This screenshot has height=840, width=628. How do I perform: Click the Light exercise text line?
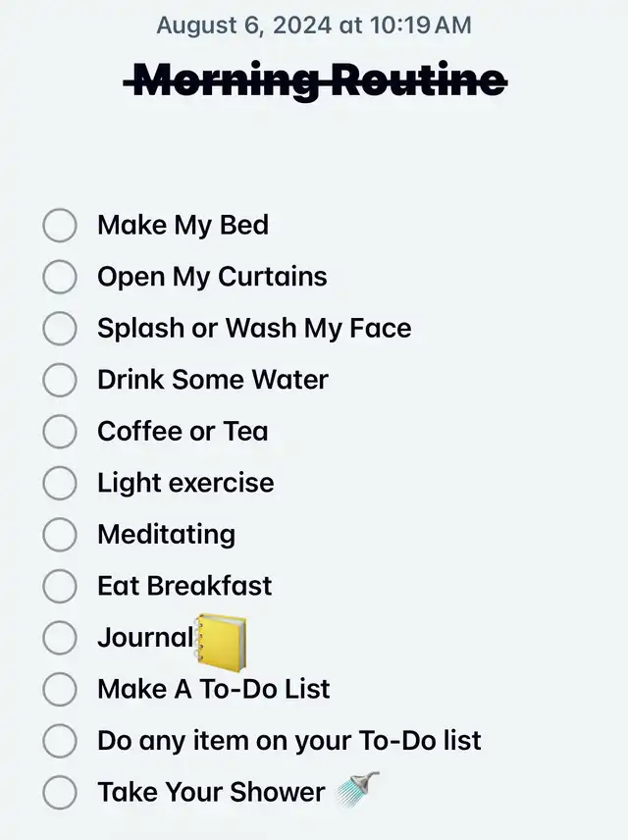pyautogui.click(x=185, y=483)
